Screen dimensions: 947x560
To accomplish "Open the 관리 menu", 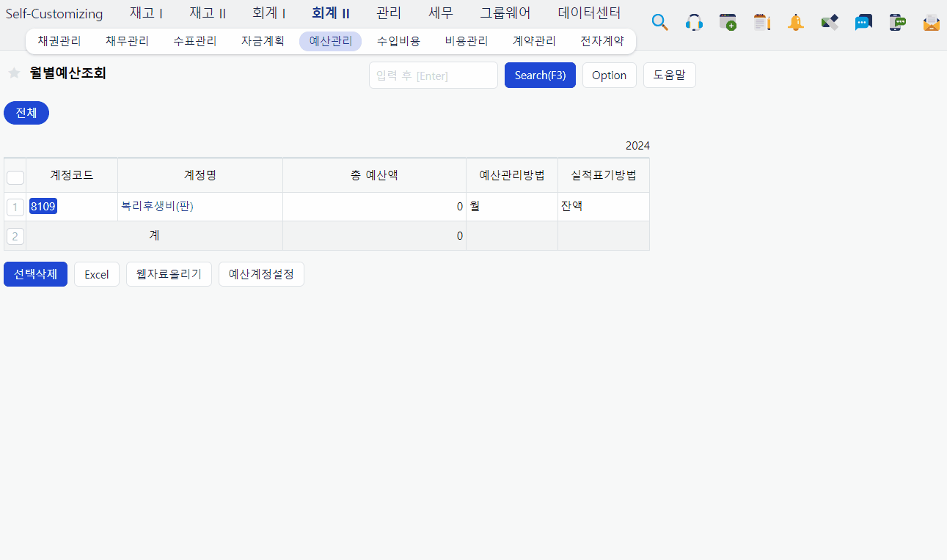I will (389, 13).
